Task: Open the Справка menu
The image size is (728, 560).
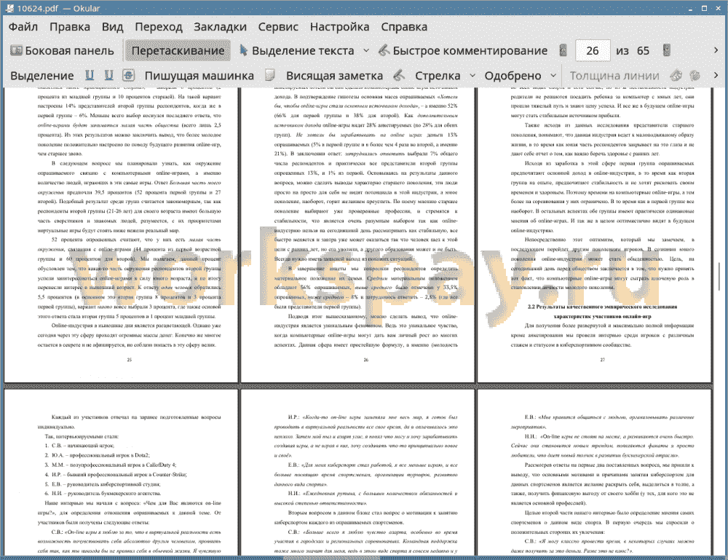Action: point(404,27)
